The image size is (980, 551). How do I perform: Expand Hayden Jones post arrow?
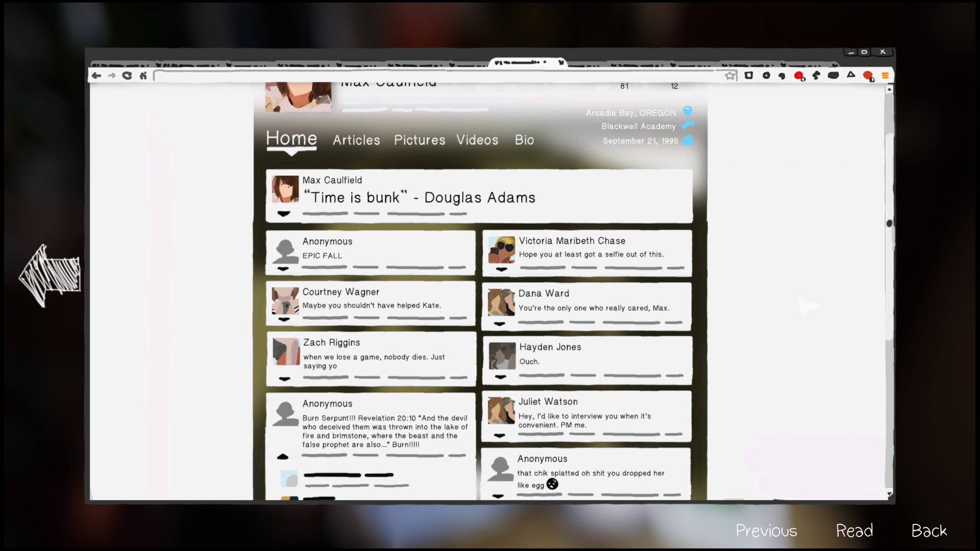tap(501, 377)
